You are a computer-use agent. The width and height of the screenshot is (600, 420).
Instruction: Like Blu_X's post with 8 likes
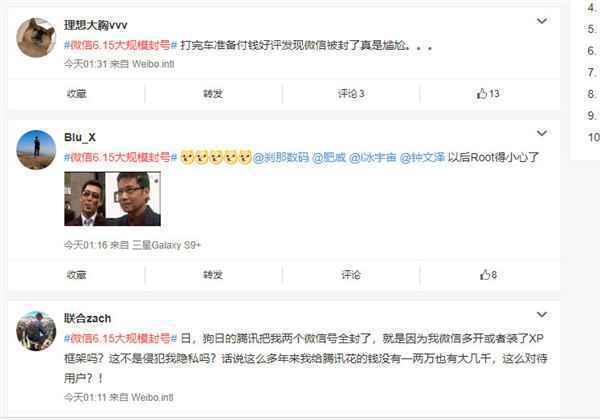(x=488, y=275)
